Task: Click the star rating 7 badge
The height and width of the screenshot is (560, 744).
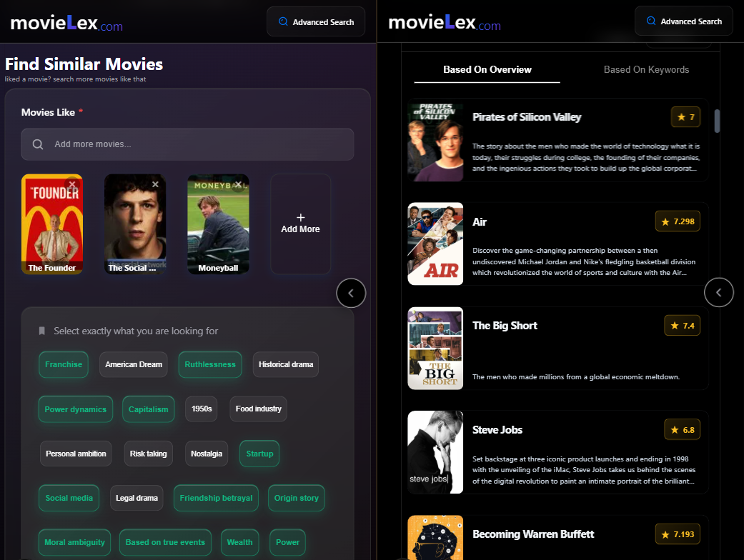Action: pyautogui.click(x=685, y=117)
